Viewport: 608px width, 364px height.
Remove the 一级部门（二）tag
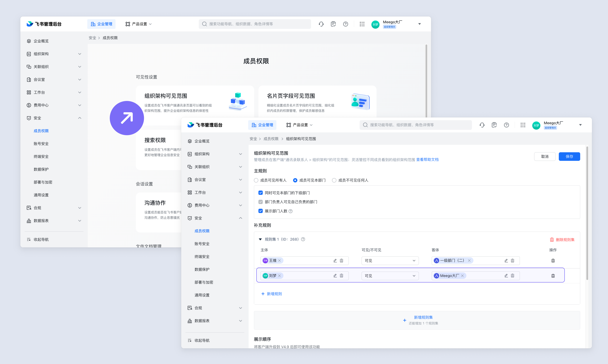[469, 260]
